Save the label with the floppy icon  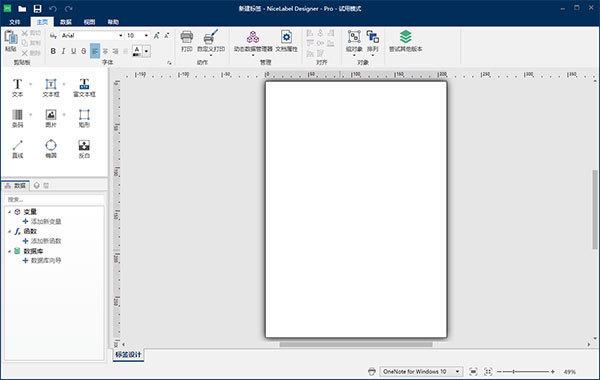pos(37,8)
